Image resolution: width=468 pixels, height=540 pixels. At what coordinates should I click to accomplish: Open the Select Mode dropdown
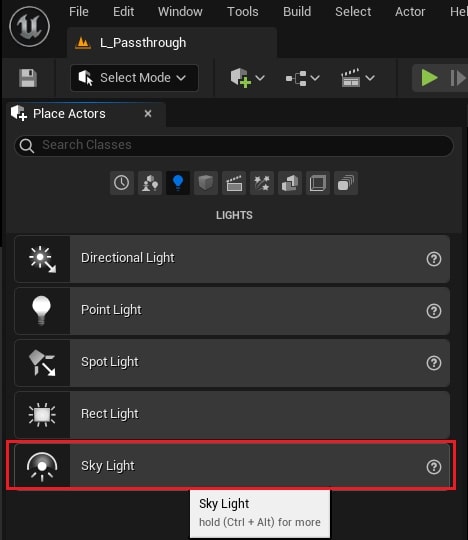pyautogui.click(x=134, y=78)
